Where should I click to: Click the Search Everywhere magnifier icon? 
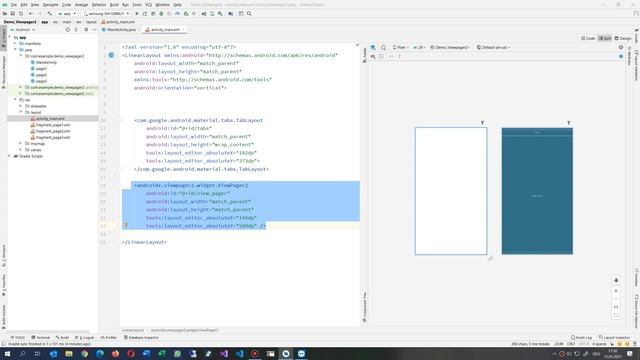click(x=249, y=13)
